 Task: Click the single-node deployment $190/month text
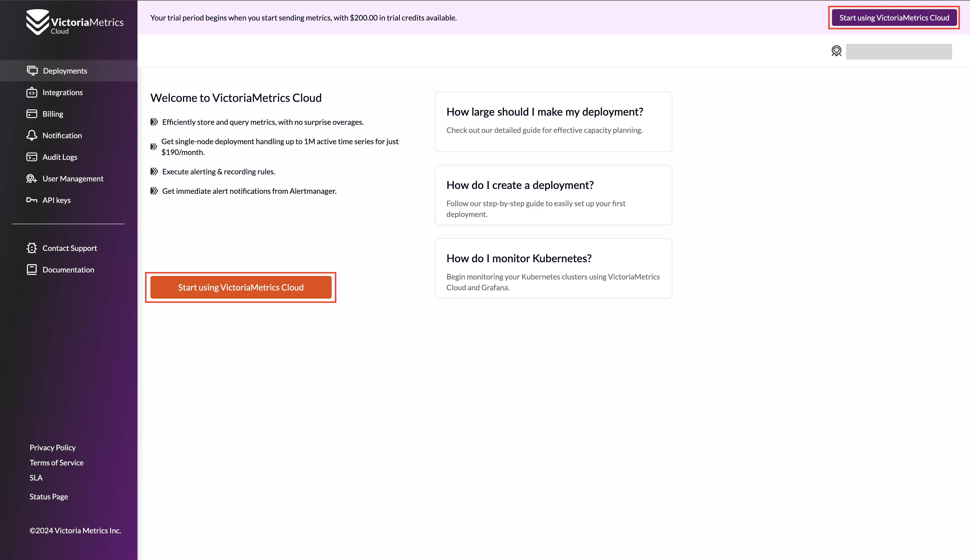tap(280, 147)
